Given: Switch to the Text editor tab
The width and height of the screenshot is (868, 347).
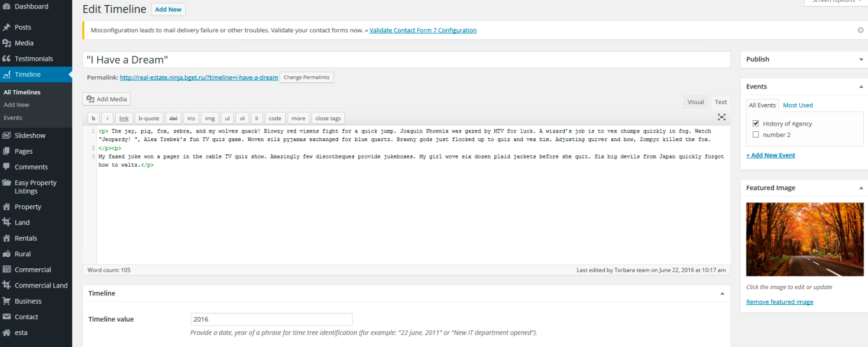Looking at the screenshot, I should pyautogui.click(x=720, y=102).
